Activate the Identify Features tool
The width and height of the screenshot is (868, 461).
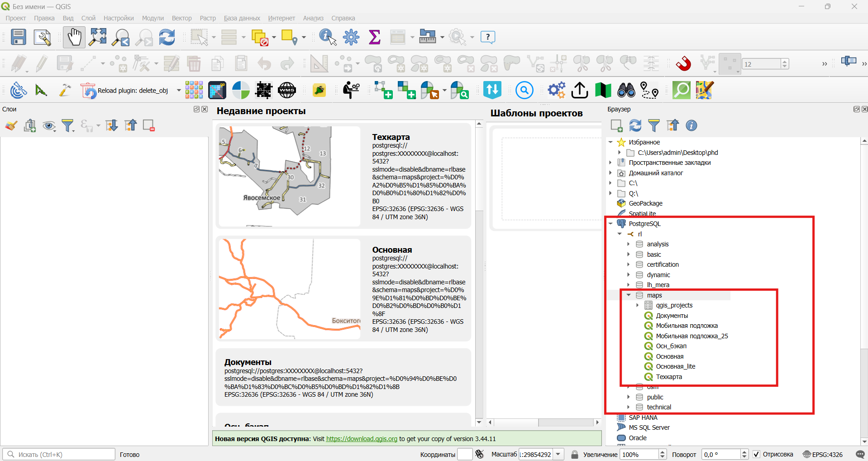328,37
